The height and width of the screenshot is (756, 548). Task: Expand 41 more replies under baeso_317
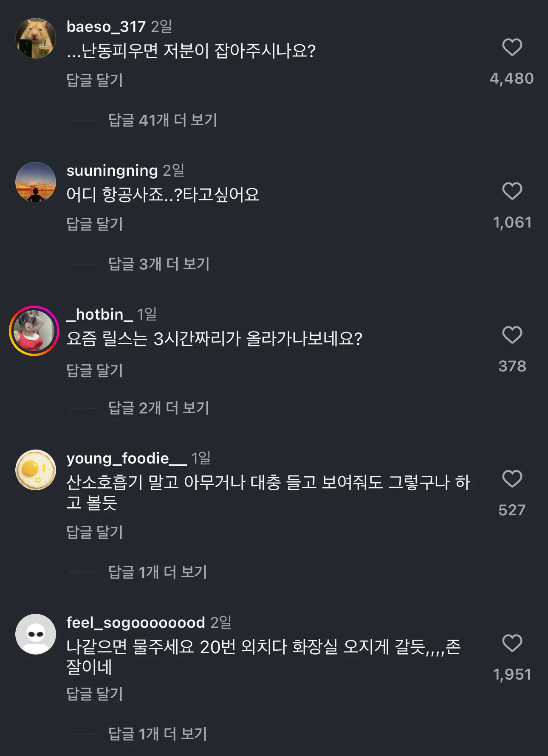point(163,120)
